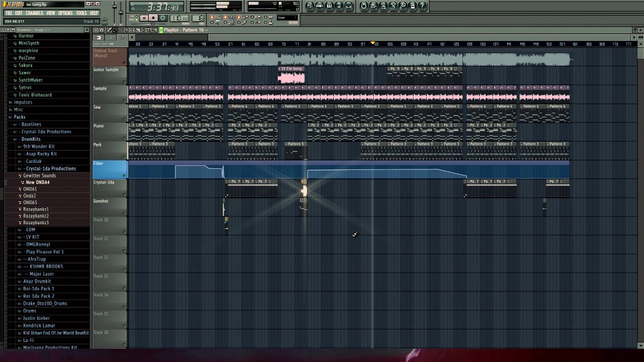The image size is (644, 362).
Task: Open the Step Sequencer view icon
Action: coord(319,6)
